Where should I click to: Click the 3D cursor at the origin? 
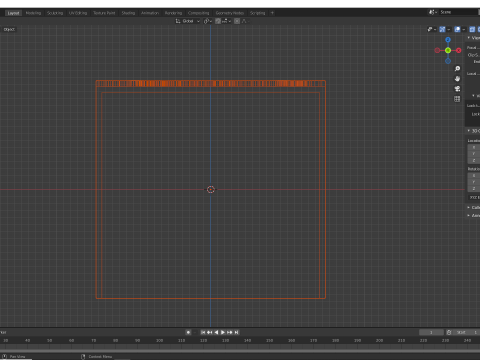[211, 190]
